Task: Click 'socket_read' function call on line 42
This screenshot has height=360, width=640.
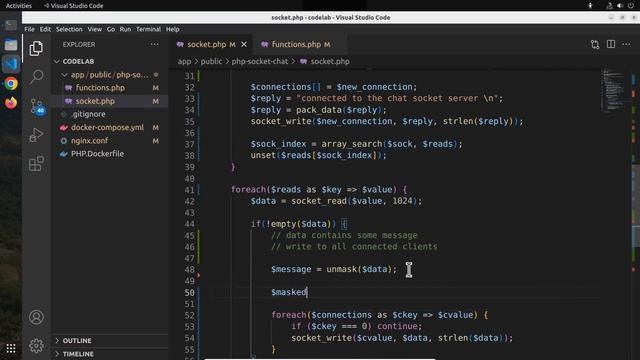Action: point(319,201)
